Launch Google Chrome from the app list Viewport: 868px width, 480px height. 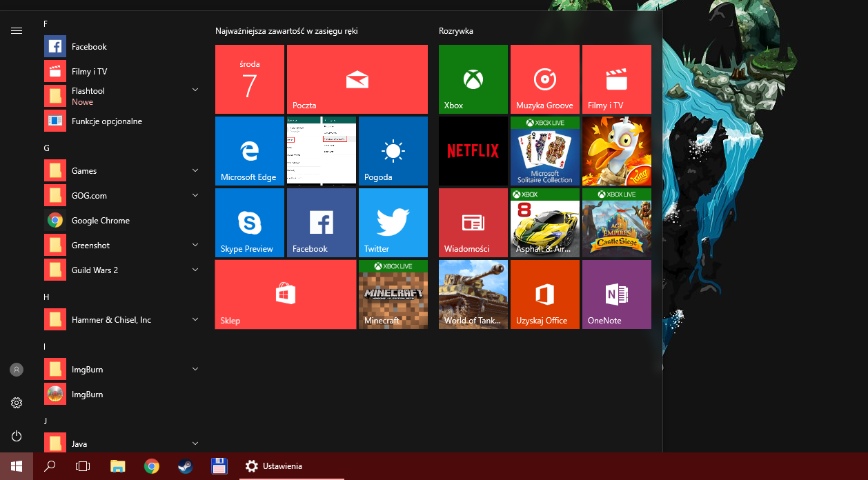[x=121, y=221]
